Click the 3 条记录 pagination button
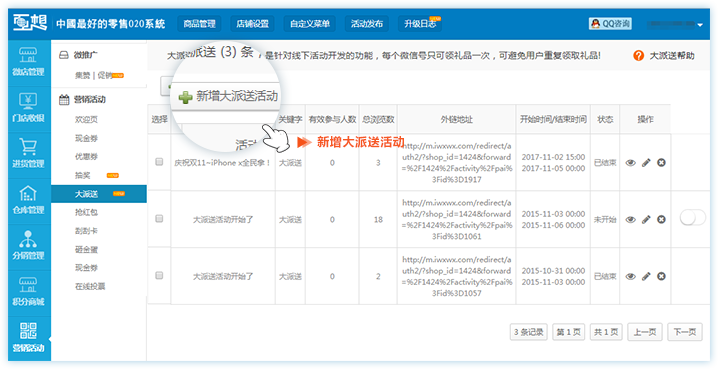Screen dimensions: 718x369 click(x=528, y=332)
